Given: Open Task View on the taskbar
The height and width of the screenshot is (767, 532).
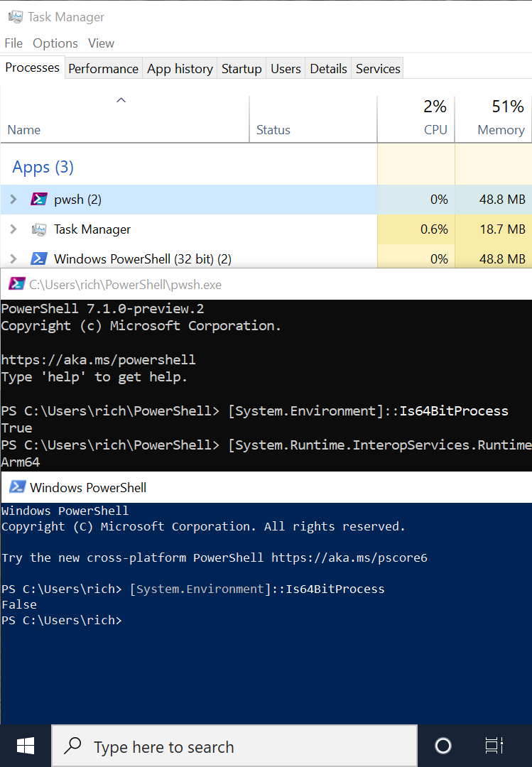Looking at the screenshot, I should 494,746.
